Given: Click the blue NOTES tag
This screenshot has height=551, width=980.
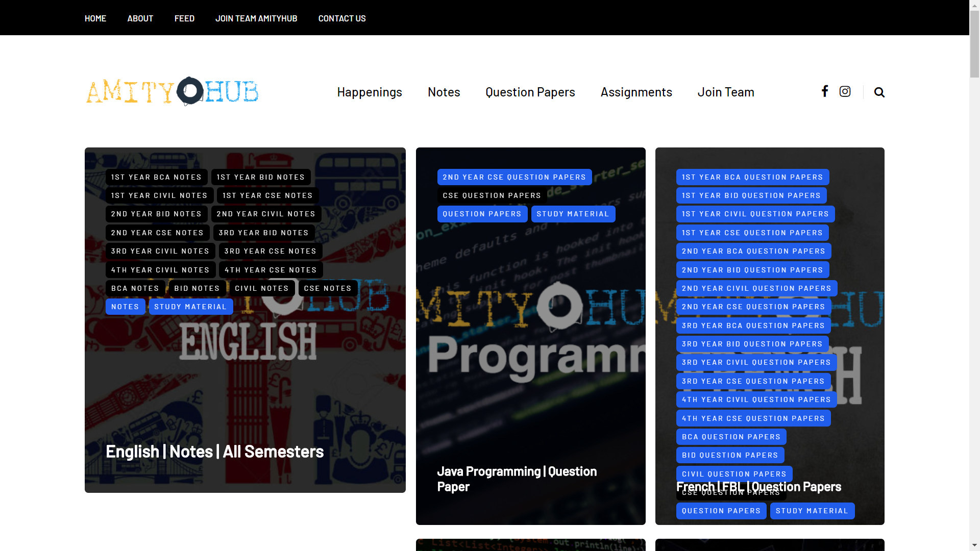Looking at the screenshot, I should tap(125, 307).
